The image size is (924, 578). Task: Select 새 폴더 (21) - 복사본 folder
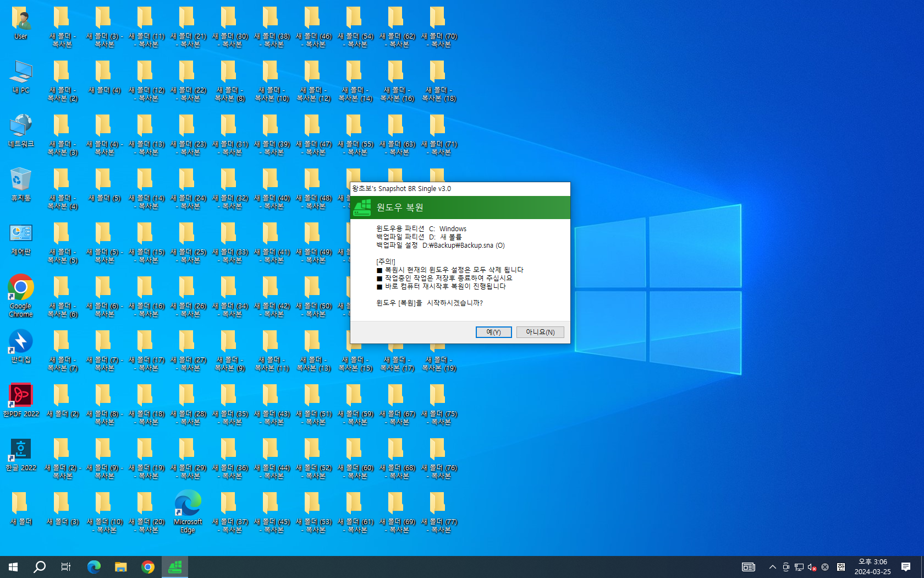click(188, 26)
